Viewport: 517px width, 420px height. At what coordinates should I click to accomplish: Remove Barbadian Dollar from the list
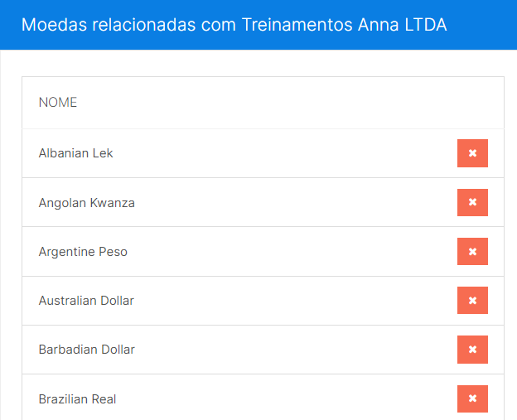coord(472,350)
